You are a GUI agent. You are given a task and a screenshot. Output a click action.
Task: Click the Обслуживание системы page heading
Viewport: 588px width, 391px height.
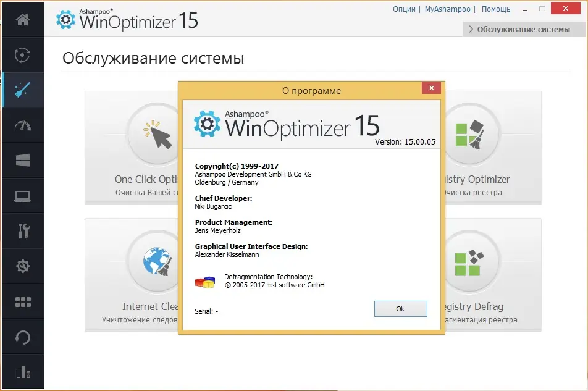point(153,59)
